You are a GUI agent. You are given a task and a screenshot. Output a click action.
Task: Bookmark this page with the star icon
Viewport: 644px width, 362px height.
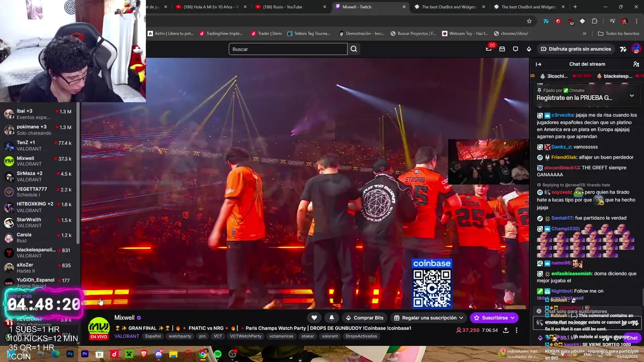tap(529, 21)
